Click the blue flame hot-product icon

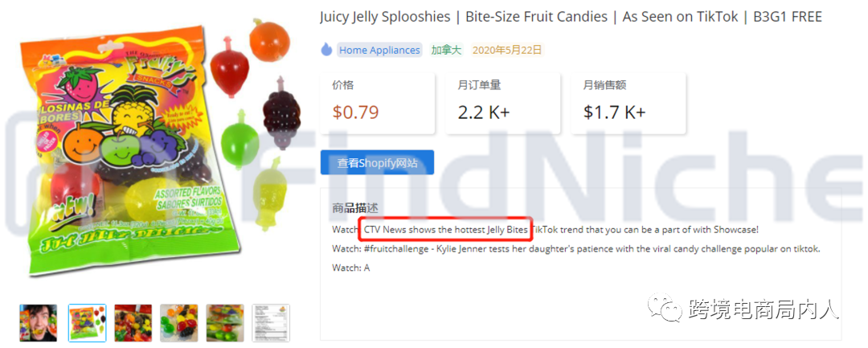coord(326,50)
